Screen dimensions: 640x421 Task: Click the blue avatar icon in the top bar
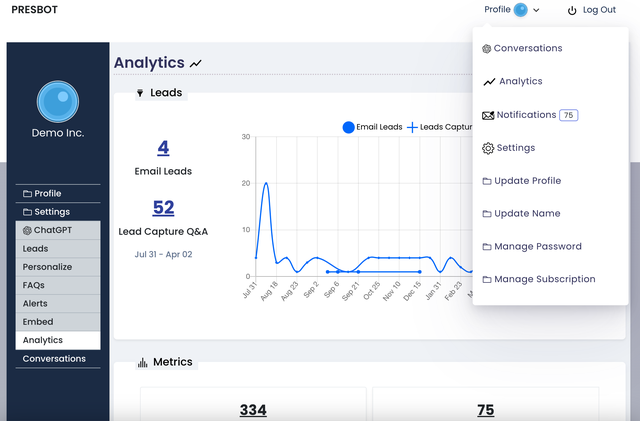520,10
